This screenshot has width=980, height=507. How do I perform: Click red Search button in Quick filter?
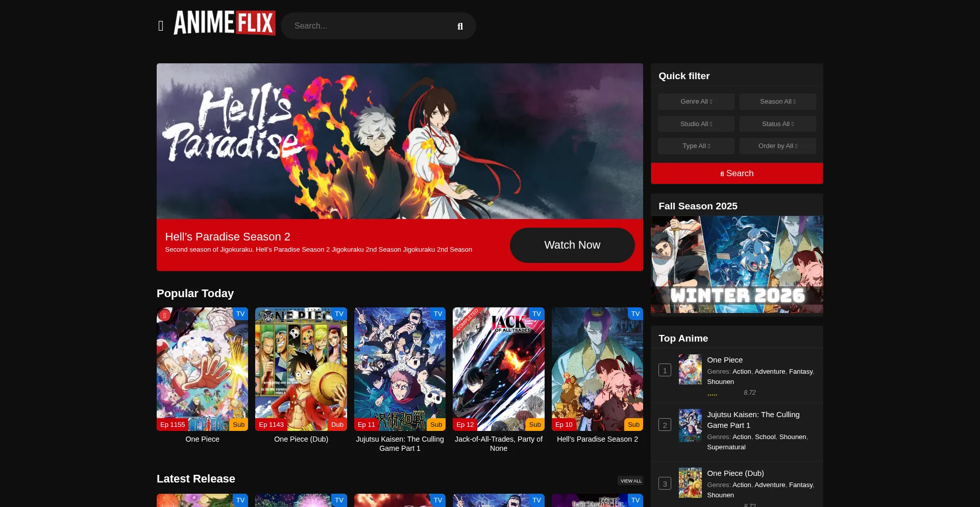737,174
